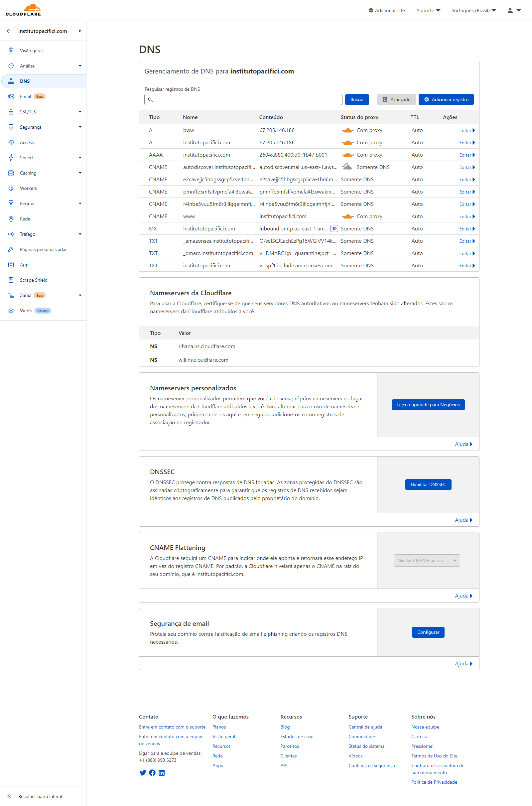Open Visão geral sidebar icon
The height and width of the screenshot is (806, 532).
click(x=11, y=51)
